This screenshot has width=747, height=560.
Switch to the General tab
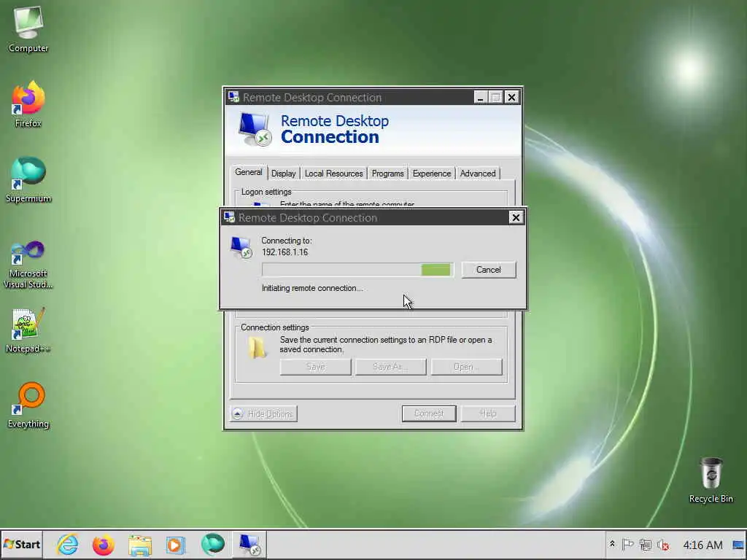click(248, 172)
